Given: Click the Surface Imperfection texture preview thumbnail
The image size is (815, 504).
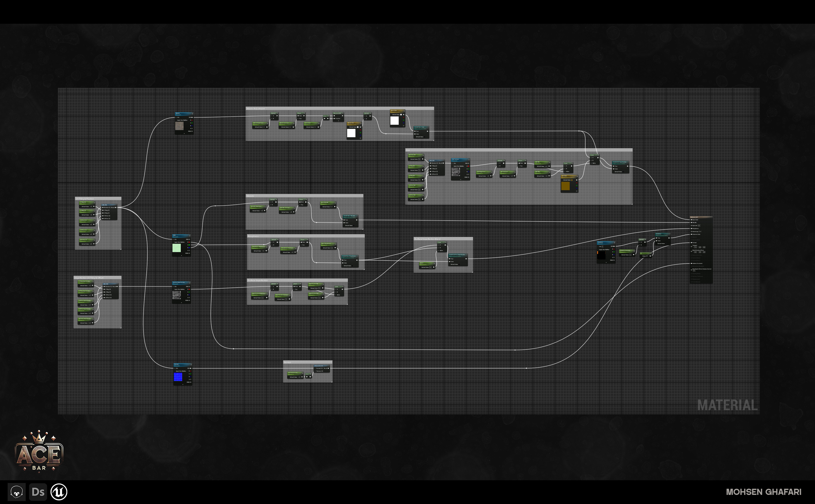Looking at the screenshot, I should [177, 295].
